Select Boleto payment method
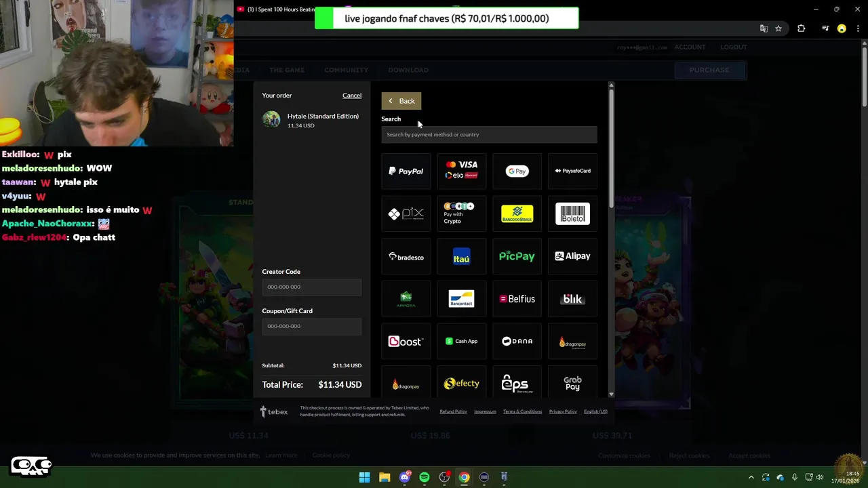 click(572, 214)
